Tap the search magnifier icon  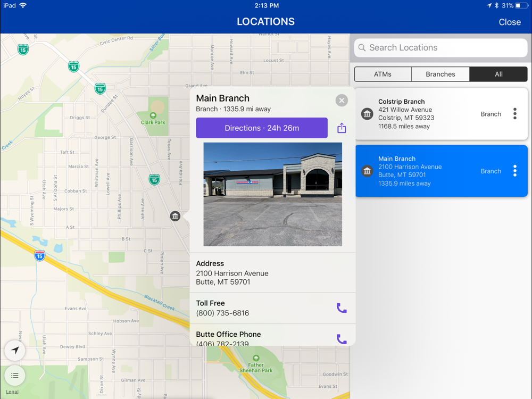[362, 48]
